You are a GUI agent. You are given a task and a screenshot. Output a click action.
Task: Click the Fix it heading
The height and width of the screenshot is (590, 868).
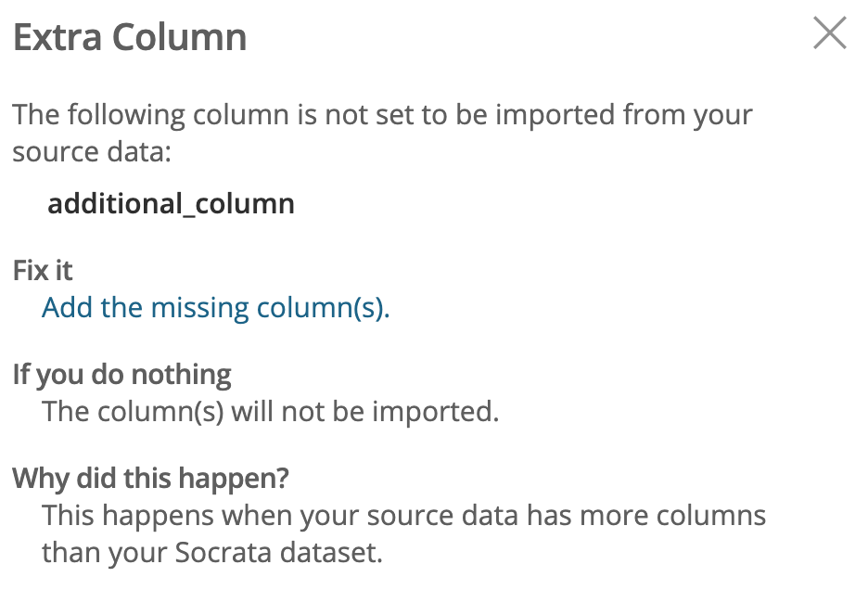pos(43,270)
